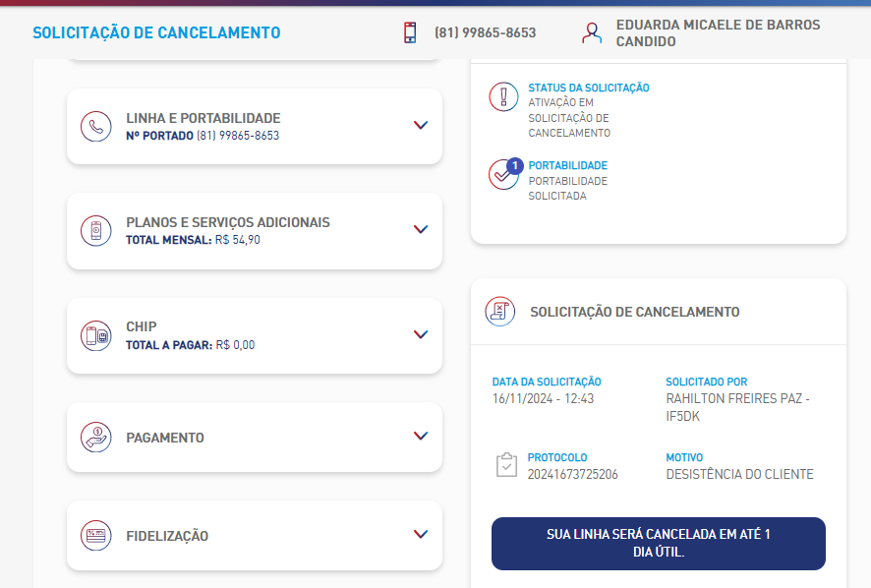Expand the Linha e Portabilidade section chevron
Screen dimensions: 871x588
coord(421,125)
